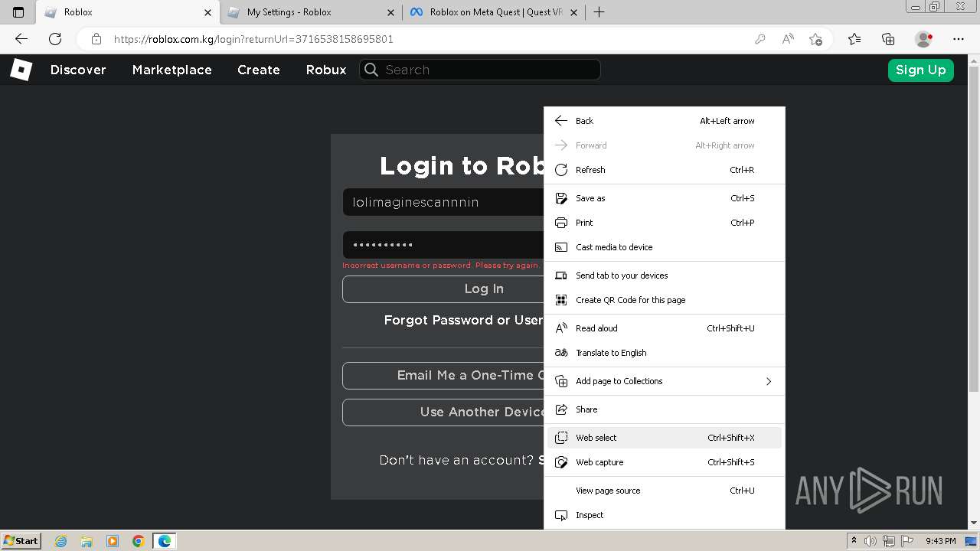This screenshot has width=980, height=551.
Task: Launch Chrome from the taskbar
Action: pyautogui.click(x=139, y=541)
